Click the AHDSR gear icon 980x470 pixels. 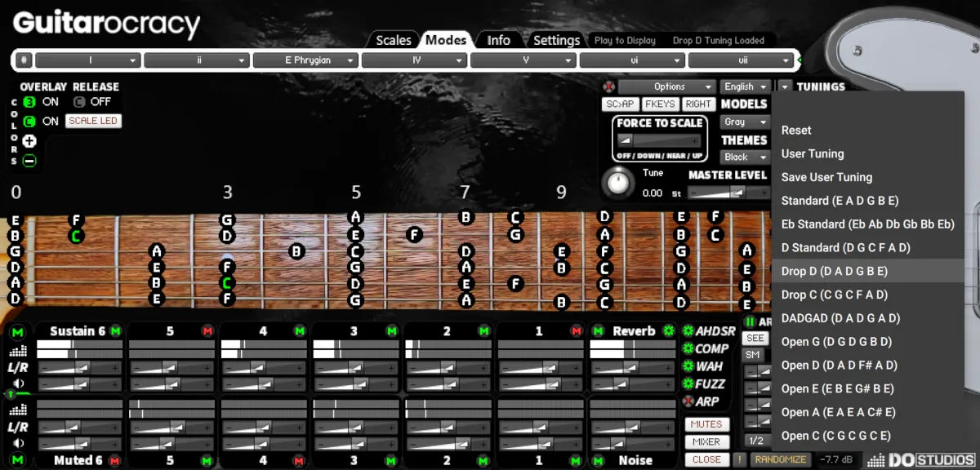pos(688,330)
